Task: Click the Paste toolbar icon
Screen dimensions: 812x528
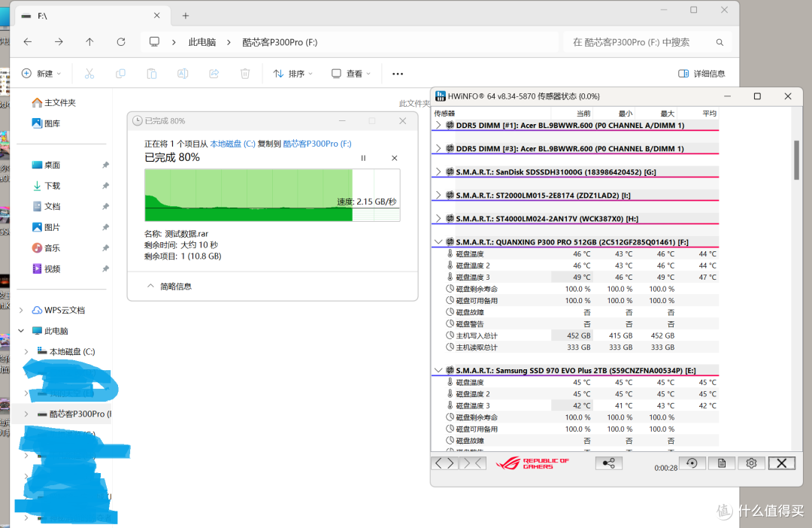Action: [x=152, y=74]
